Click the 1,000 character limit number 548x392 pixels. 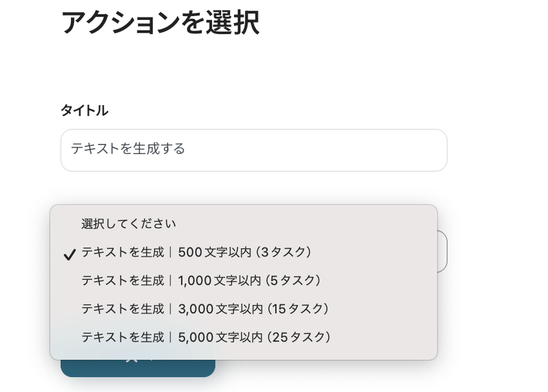pyautogui.click(x=195, y=280)
